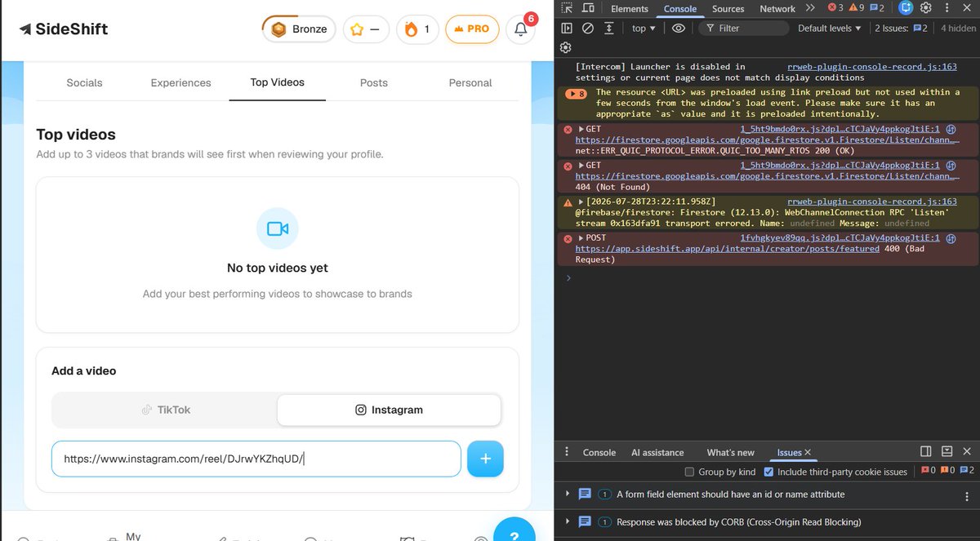Image resolution: width=980 pixels, height=541 pixels.
Task: Open the DevTools Network tab
Action: [x=777, y=9]
